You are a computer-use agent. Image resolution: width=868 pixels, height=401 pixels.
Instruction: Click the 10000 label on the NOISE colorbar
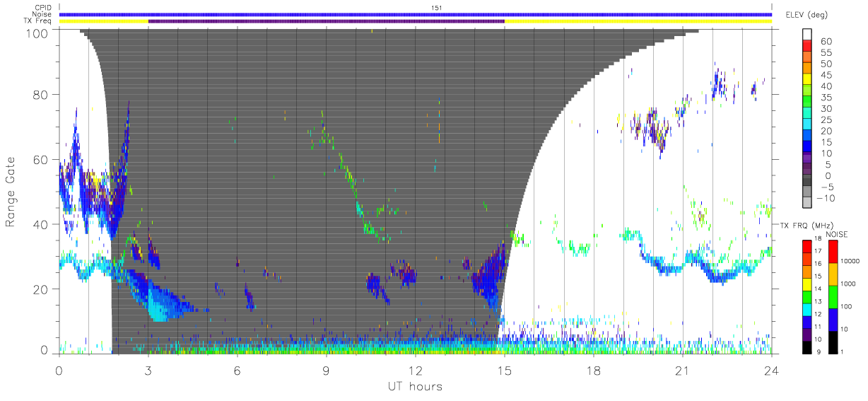(x=850, y=261)
